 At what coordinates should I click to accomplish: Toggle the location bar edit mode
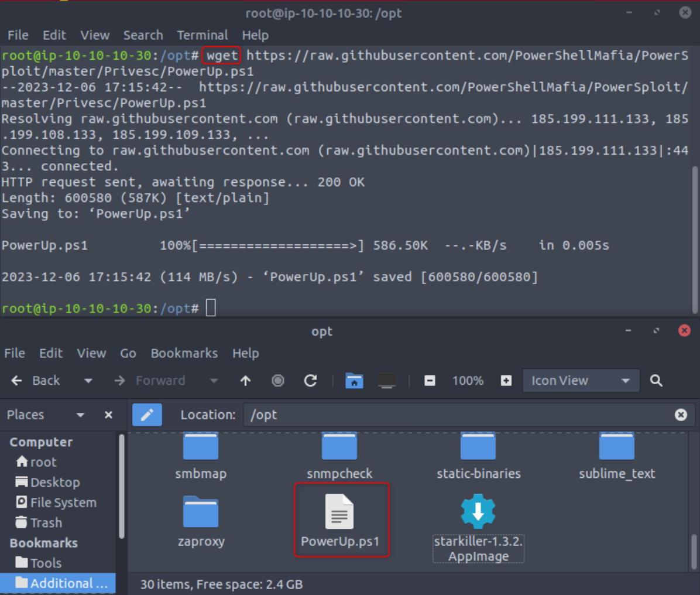[147, 415]
